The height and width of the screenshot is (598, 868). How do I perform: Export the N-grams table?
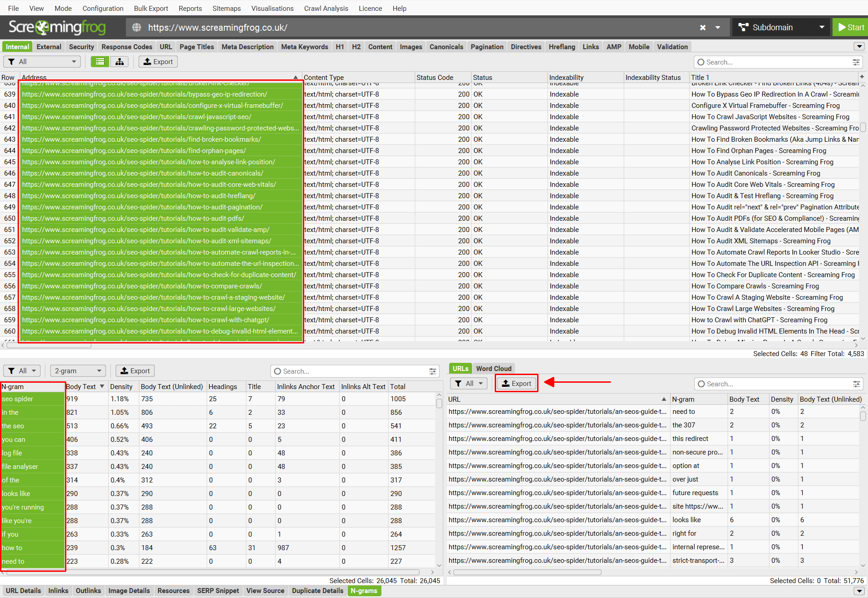coord(135,371)
